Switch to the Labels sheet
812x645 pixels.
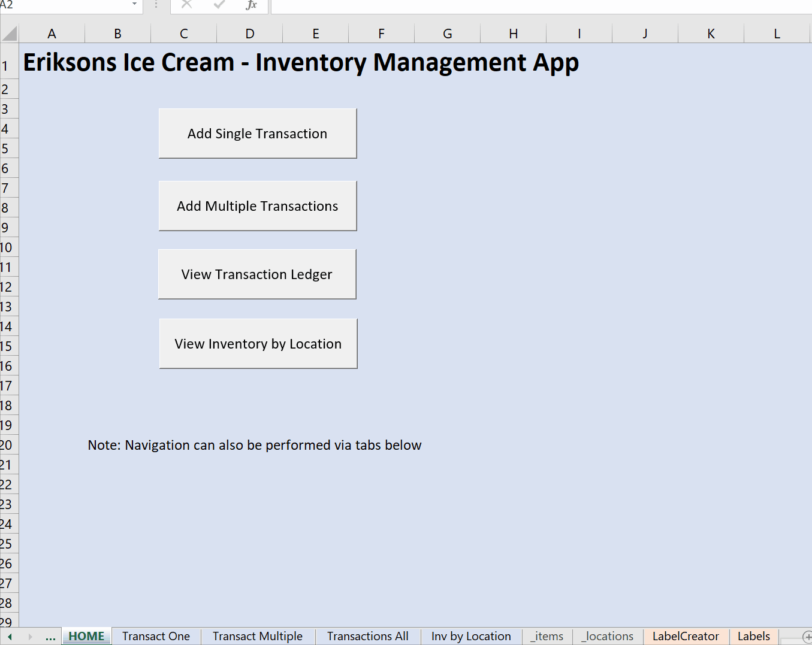753,637
